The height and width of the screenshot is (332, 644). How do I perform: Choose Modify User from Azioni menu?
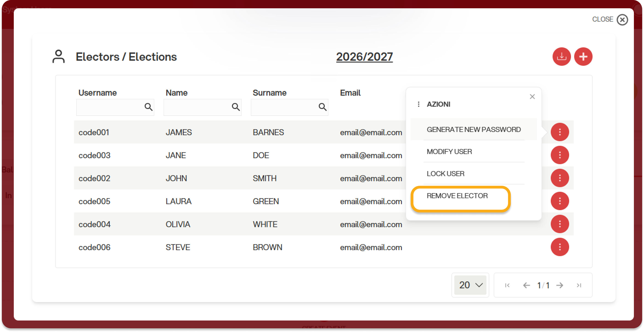pyautogui.click(x=449, y=152)
